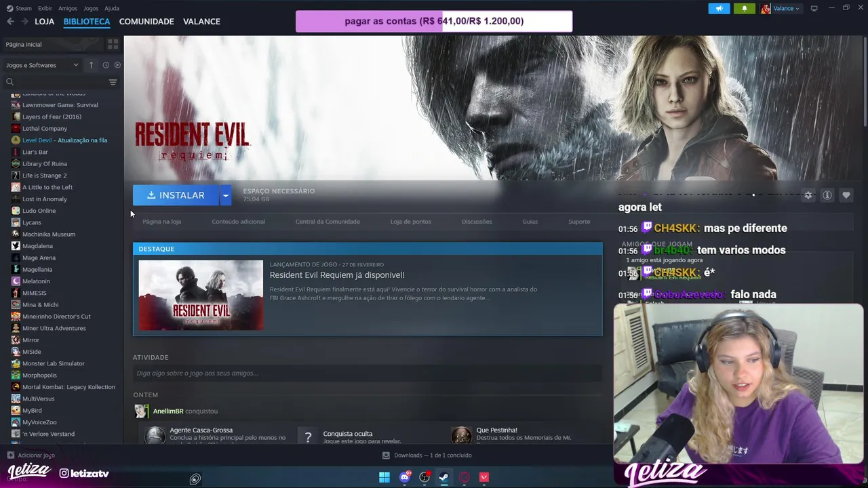The width and height of the screenshot is (868, 488).
Task: Switch to Big Picture mode icon
Action: pos(814,8)
